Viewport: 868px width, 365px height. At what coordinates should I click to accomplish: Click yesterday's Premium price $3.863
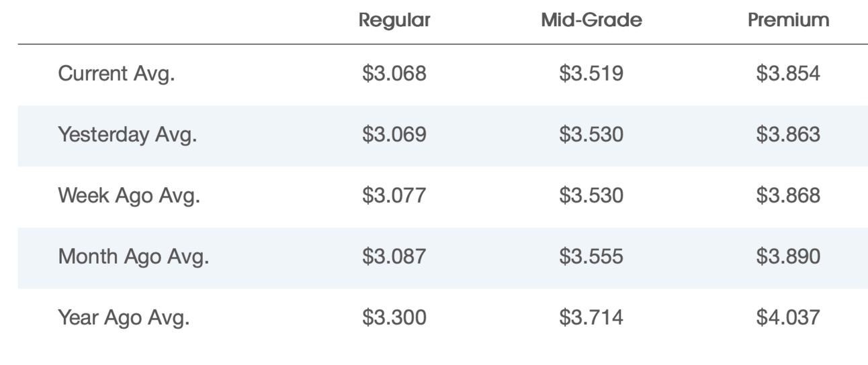click(x=788, y=135)
